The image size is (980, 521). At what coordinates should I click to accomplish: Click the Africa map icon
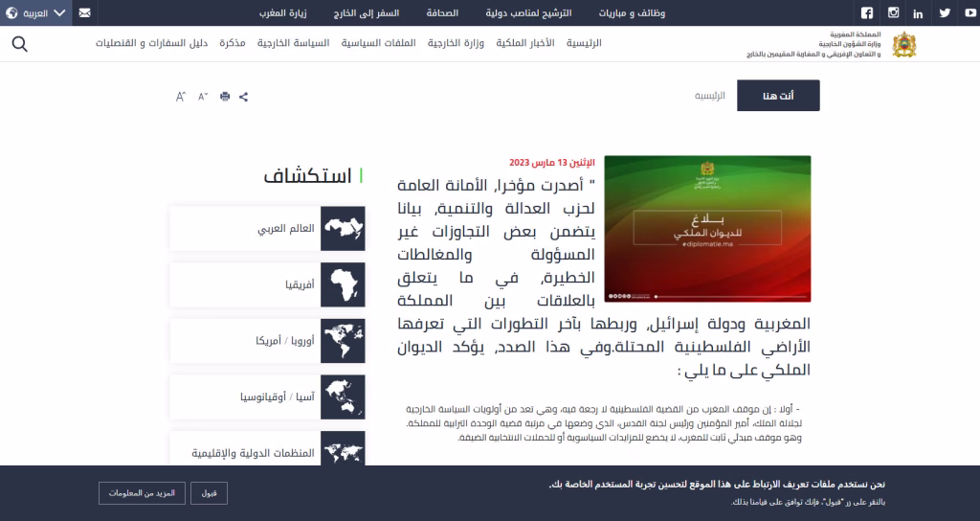(343, 284)
